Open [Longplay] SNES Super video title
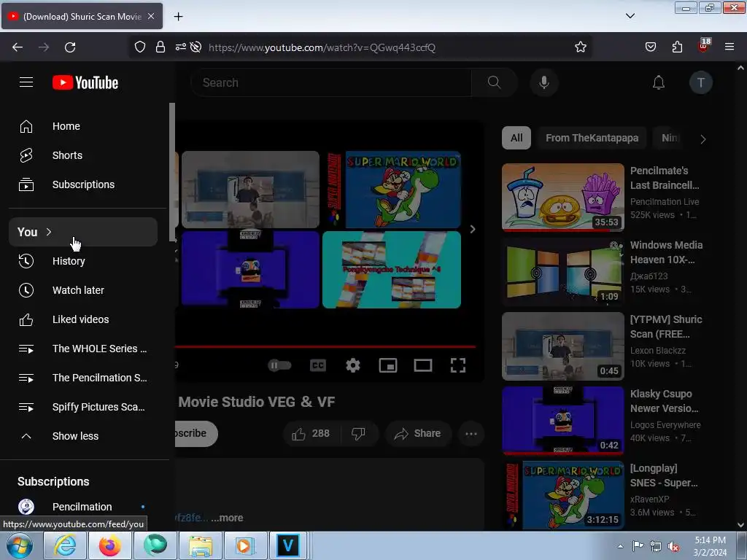The height and width of the screenshot is (560, 747). coord(664,475)
